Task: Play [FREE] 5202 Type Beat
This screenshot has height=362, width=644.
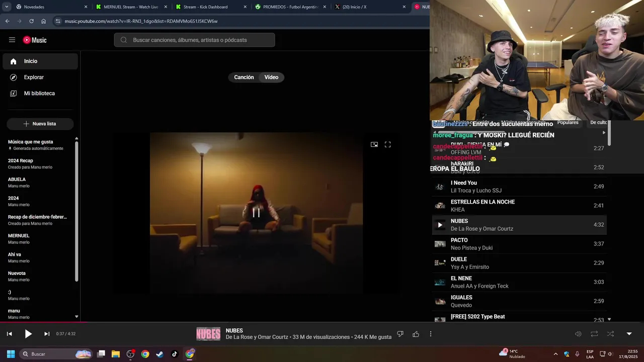Action: pyautogui.click(x=519, y=318)
